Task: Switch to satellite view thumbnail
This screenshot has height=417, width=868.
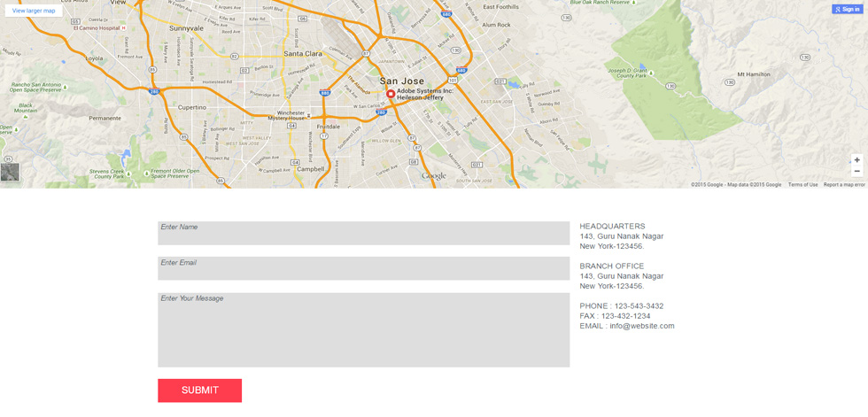Action: 10,172
